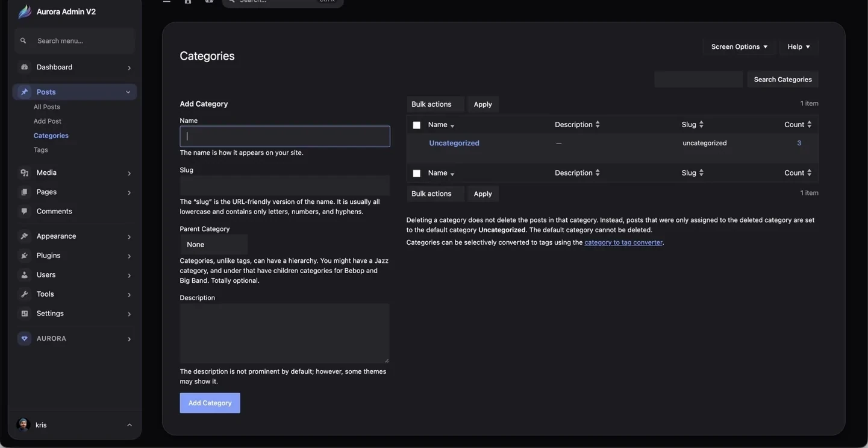Image resolution: width=868 pixels, height=448 pixels.
Task: Click the bottom Apply button
Action: pyautogui.click(x=482, y=194)
